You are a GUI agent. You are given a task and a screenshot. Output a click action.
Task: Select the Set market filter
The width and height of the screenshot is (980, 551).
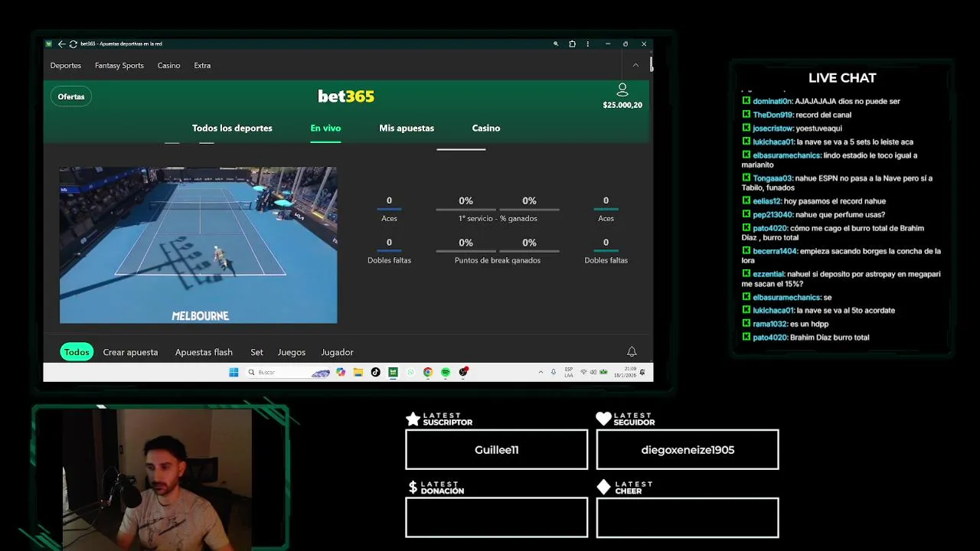pyautogui.click(x=256, y=352)
